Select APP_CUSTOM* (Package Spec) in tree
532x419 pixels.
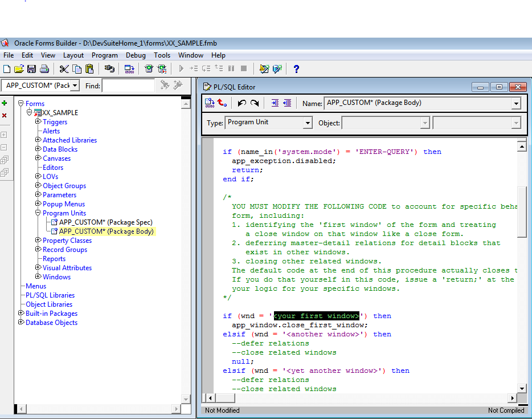105,222
